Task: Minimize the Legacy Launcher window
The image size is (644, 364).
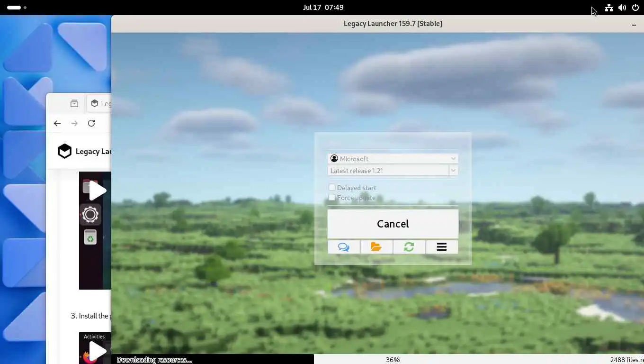Action: pos(634,24)
